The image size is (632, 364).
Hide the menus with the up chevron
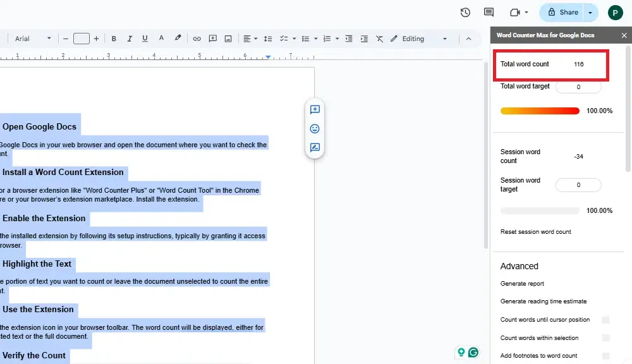pyautogui.click(x=468, y=39)
